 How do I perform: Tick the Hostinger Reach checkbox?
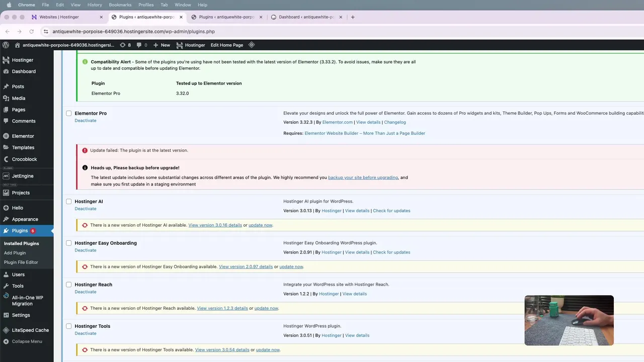(x=69, y=285)
